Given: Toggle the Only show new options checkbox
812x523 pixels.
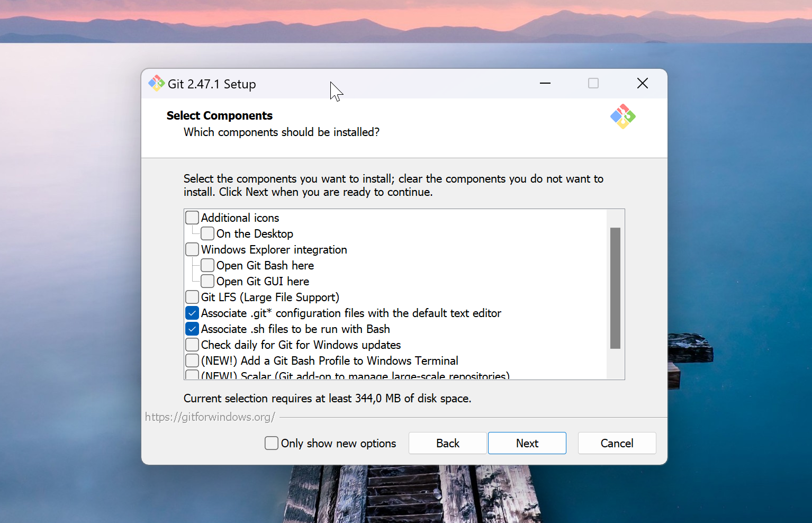Looking at the screenshot, I should (x=272, y=443).
